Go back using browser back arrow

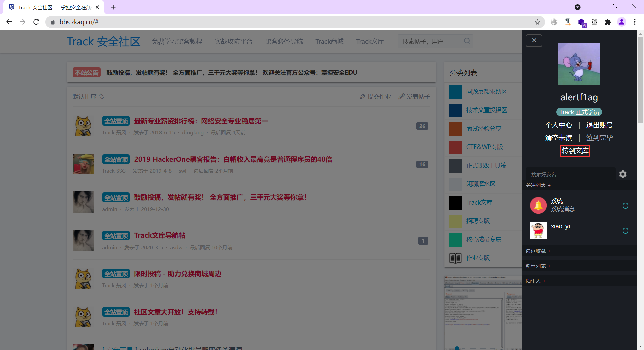point(9,22)
